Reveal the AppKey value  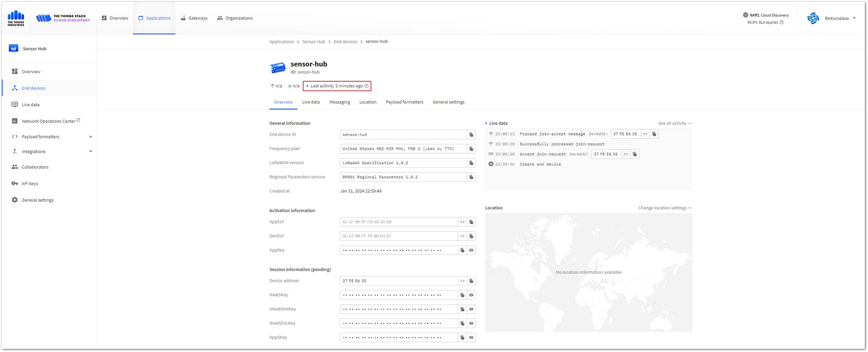coord(471,250)
